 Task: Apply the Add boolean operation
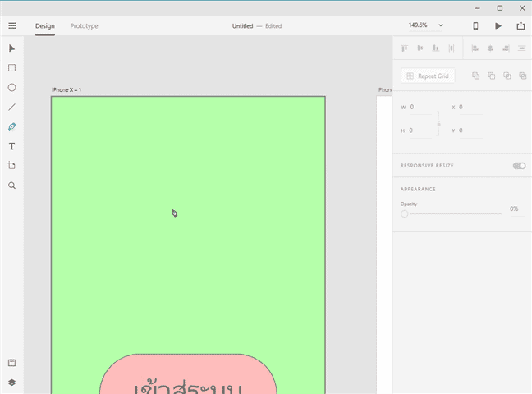476,76
